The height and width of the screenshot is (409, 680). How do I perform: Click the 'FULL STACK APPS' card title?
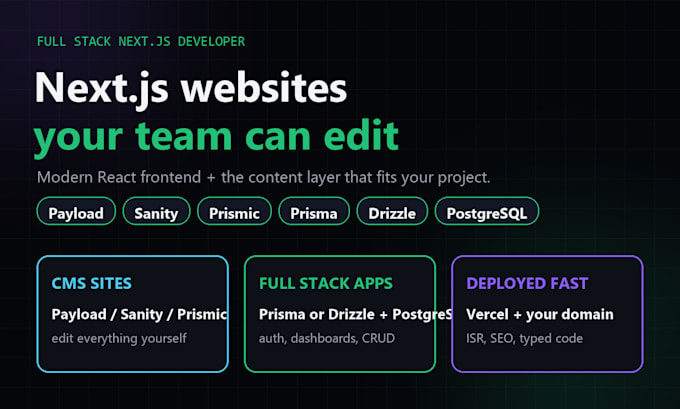click(x=326, y=283)
